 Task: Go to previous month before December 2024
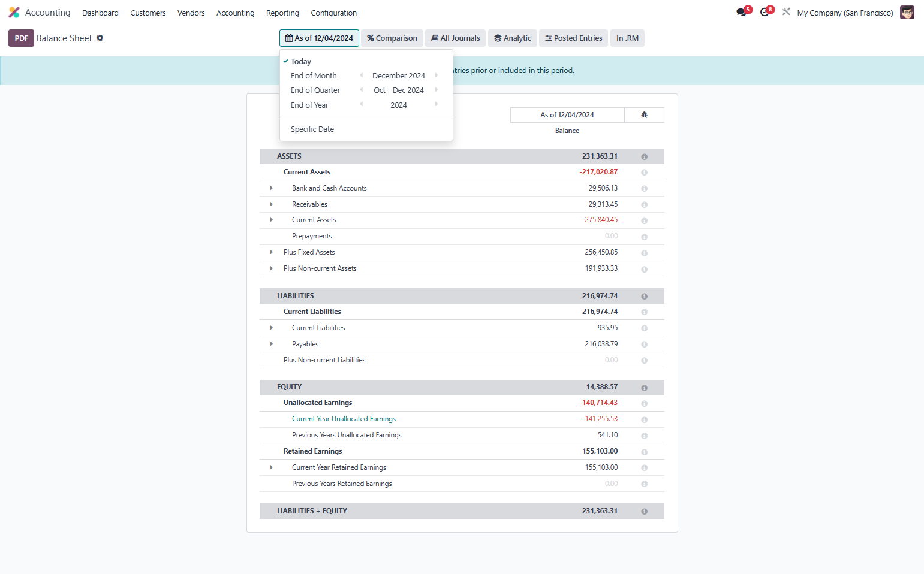[x=361, y=75]
